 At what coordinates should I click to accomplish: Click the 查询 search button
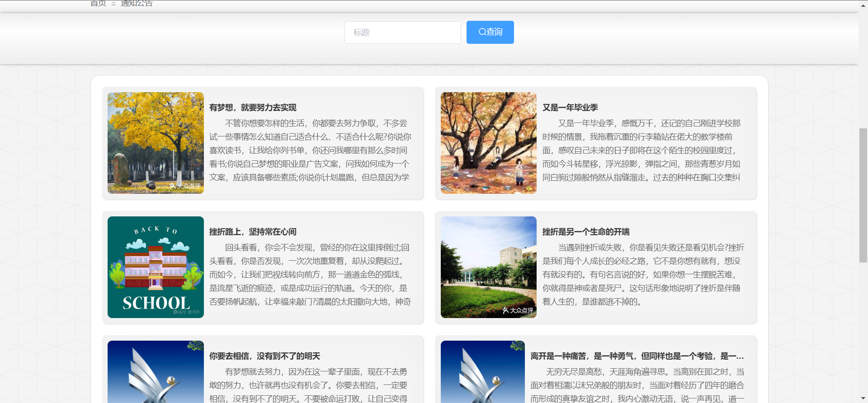490,32
